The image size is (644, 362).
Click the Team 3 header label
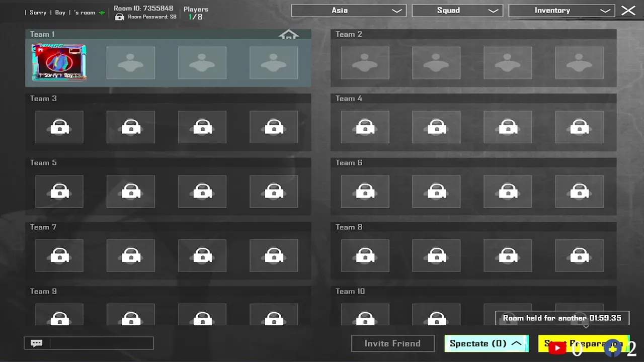coord(43,99)
